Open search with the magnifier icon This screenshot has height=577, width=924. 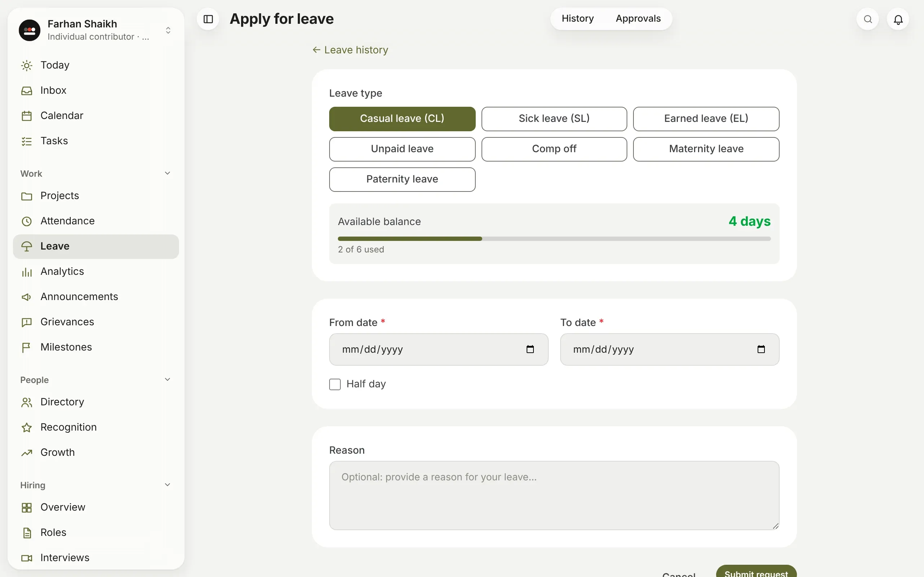867,19
